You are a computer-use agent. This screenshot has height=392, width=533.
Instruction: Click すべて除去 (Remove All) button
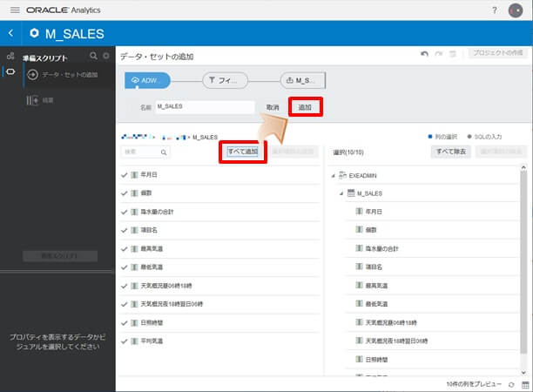point(451,152)
